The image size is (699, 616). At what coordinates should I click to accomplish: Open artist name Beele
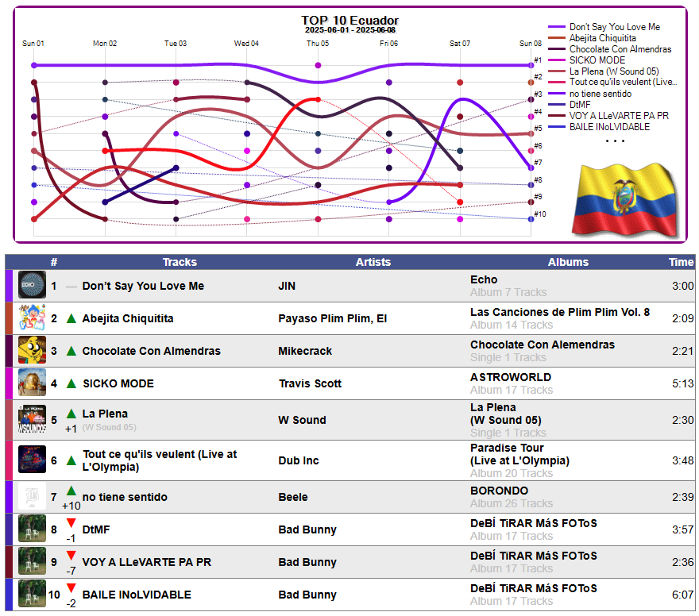click(293, 497)
